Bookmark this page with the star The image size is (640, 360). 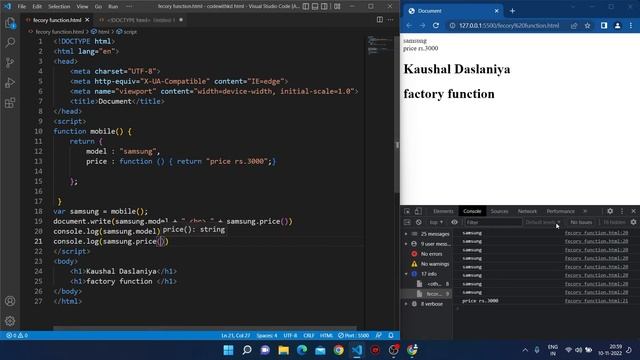[587, 25]
